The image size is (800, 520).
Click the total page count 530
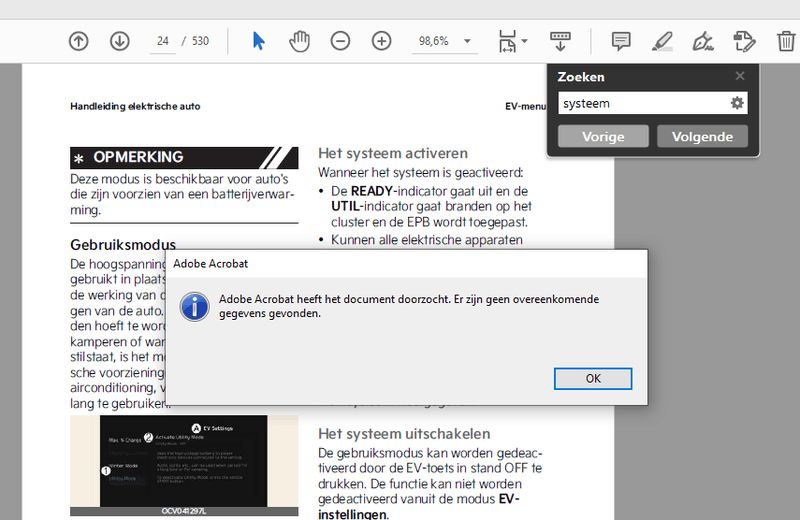tap(201, 41)
